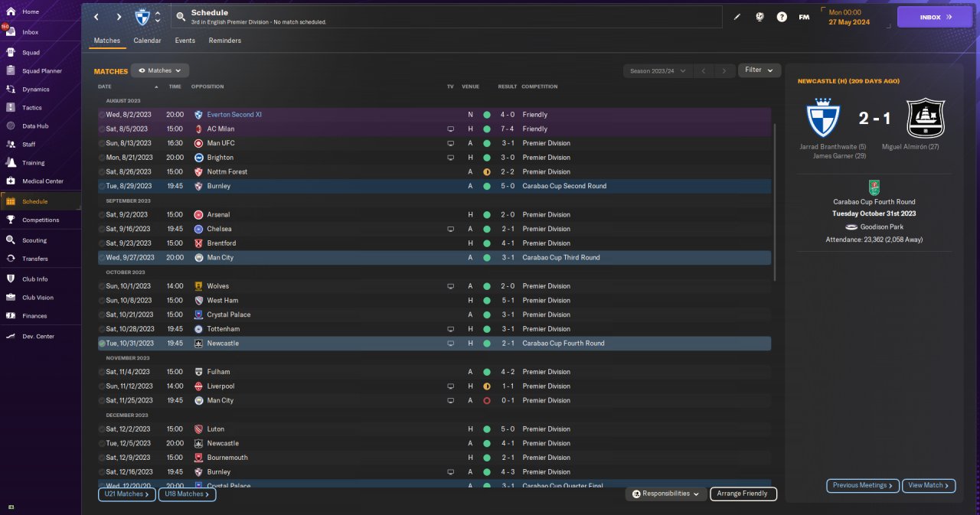Viewport: 980px width, 515px height.
Task: Toggle selection circle for Nottm Forest row
Action: pos(103,172)
